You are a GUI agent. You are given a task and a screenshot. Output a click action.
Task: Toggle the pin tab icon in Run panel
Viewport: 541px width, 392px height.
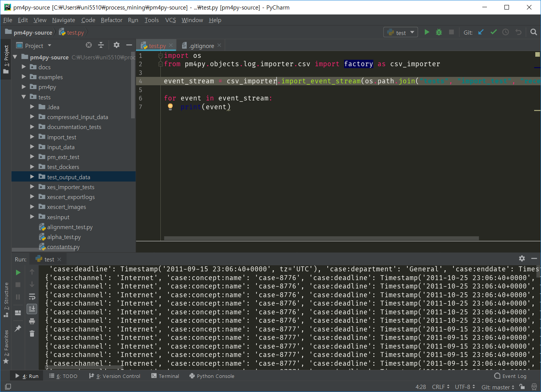[18, 328]
